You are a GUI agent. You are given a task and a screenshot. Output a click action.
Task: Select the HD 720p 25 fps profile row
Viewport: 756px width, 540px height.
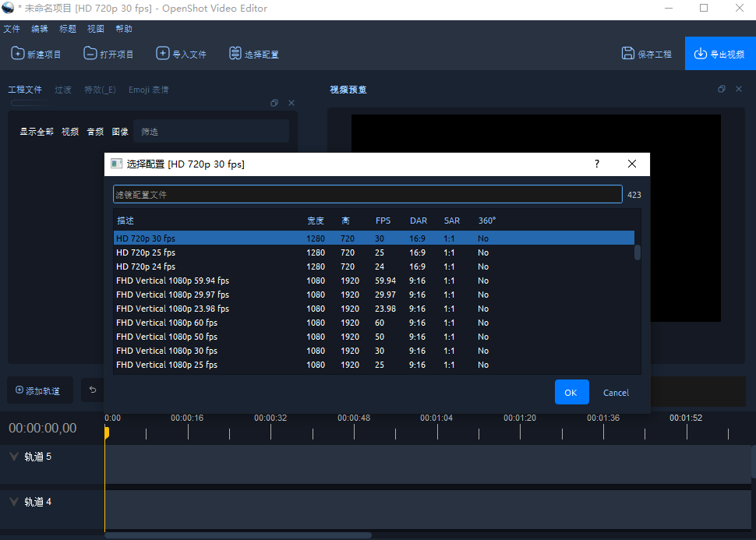click(x=312, y=252)
